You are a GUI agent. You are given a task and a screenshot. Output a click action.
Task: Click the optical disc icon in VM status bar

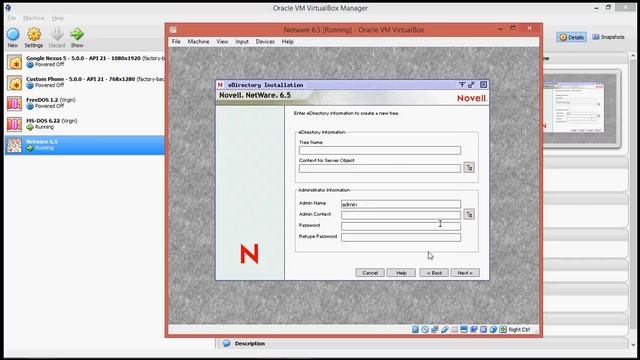click(425, 329)
